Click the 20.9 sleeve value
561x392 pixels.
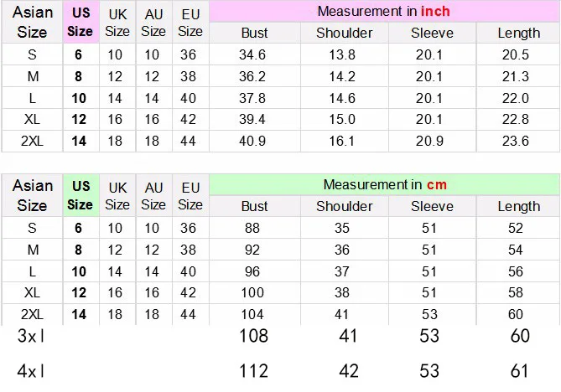[x=431, y=140]
